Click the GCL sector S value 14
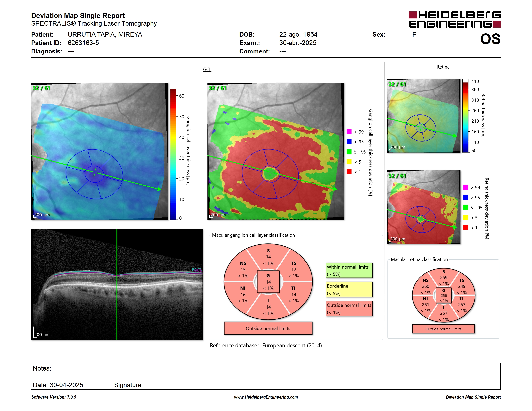Screen dimensions: 532x411 coord(268,257)
